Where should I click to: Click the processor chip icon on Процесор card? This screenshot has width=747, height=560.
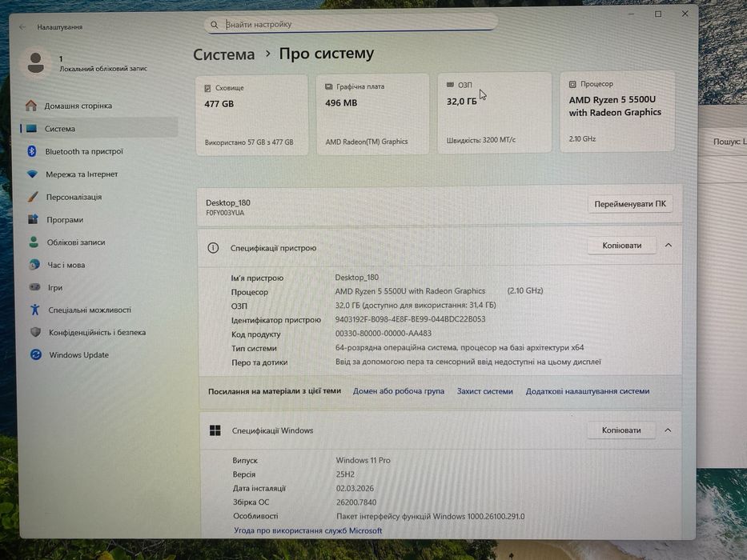[572, 84]
